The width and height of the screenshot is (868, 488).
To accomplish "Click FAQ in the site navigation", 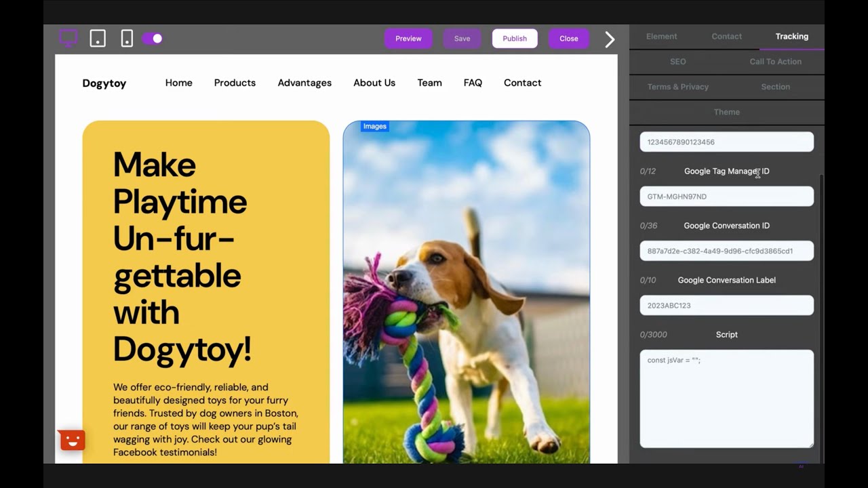I will (473, 83).
